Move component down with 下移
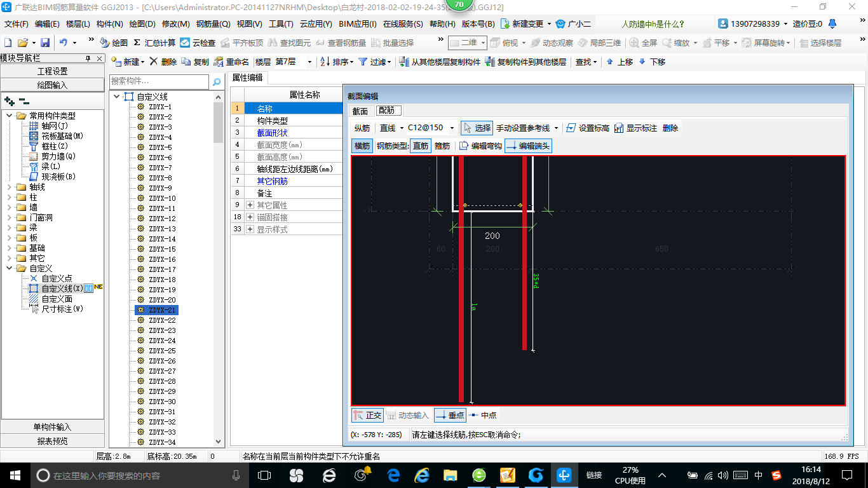 652,62
